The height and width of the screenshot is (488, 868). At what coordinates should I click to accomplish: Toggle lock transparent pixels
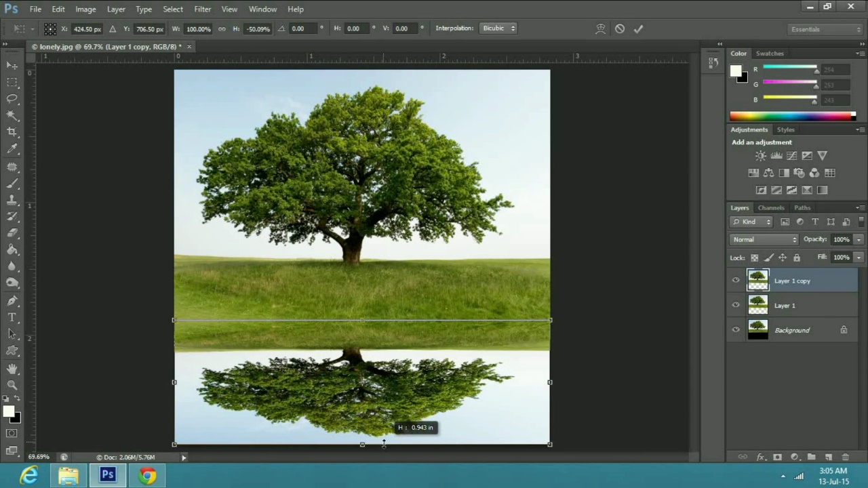(754, 258)
